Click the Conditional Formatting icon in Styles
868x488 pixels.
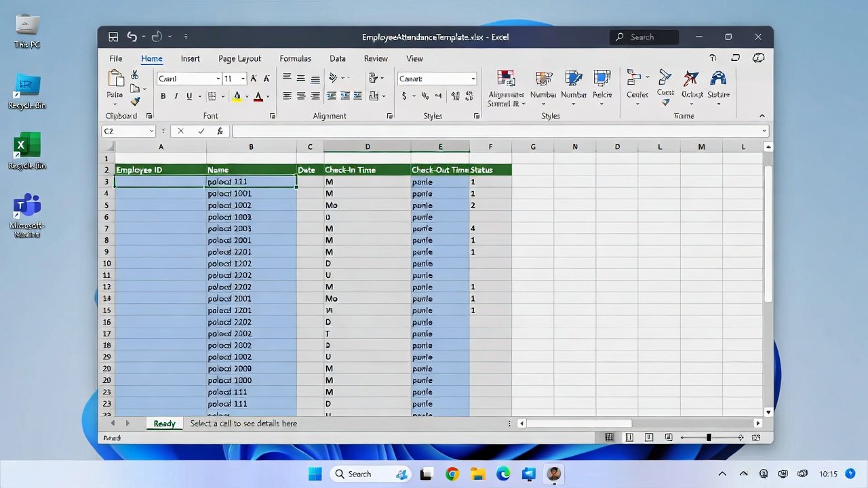[x=505, y=79]
